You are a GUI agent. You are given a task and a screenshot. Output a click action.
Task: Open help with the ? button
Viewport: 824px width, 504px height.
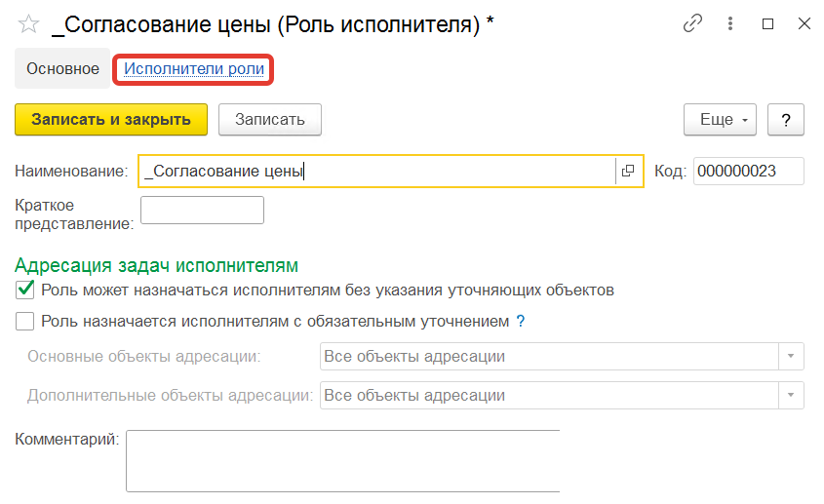(x=786, y=120)
